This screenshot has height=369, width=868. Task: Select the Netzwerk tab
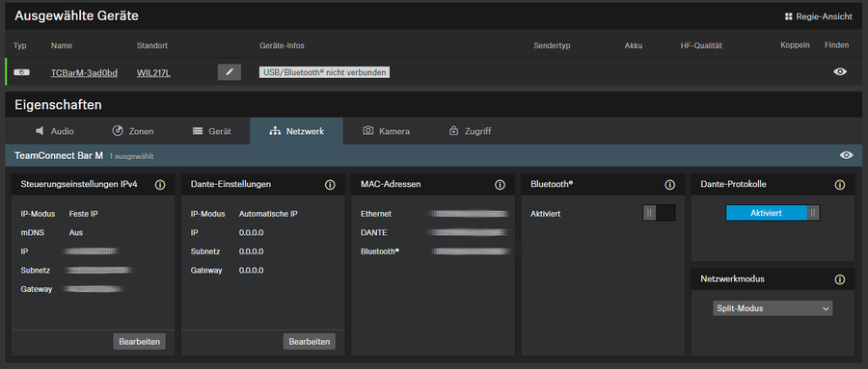tap(296, 131)
